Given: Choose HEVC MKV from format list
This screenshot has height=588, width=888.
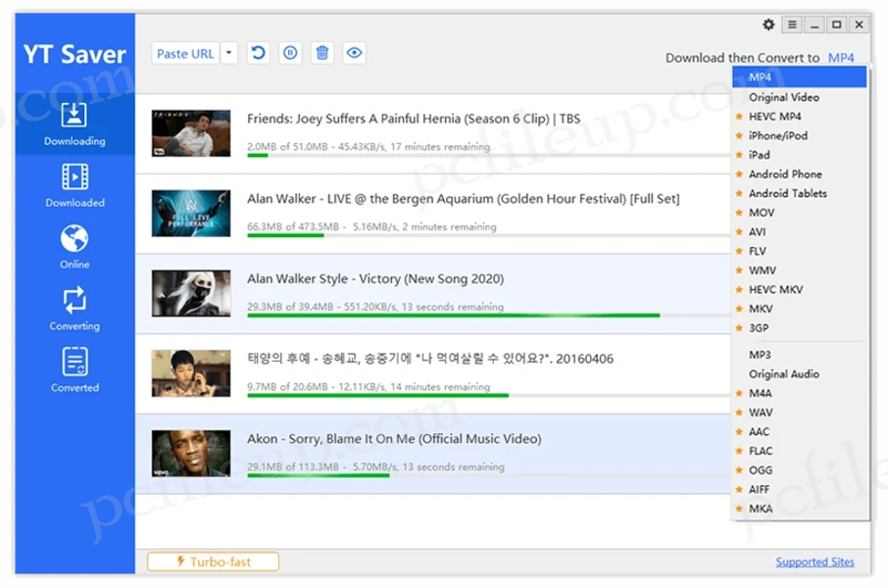Looking at the screenshot, I should (x=775, y=289).
